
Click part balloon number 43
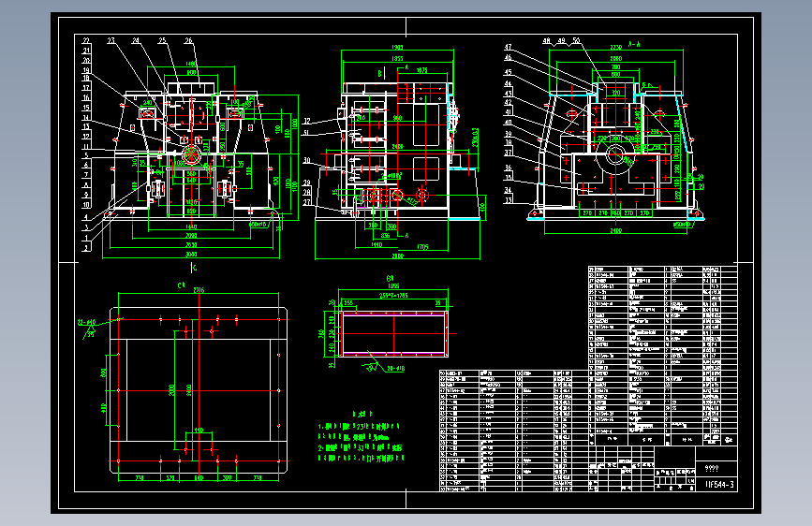[x=508, y=94]
